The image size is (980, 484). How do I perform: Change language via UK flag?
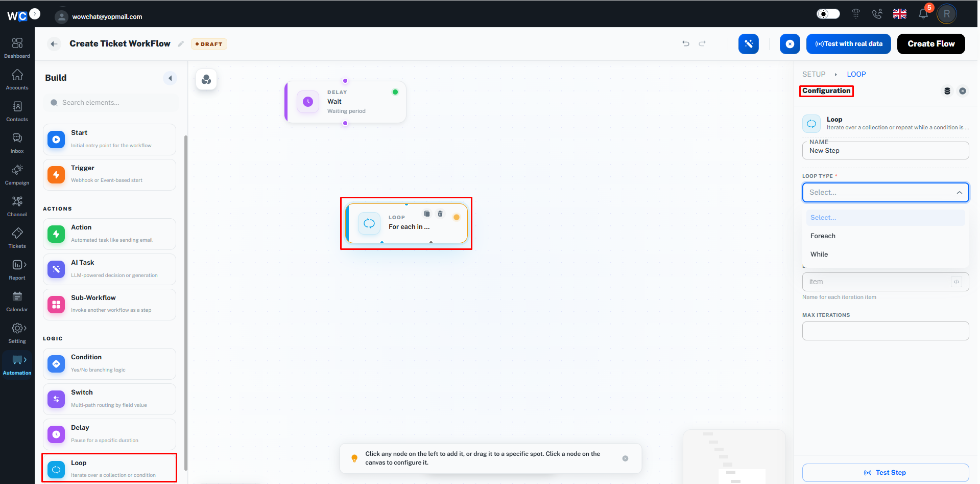coord(900,14)
